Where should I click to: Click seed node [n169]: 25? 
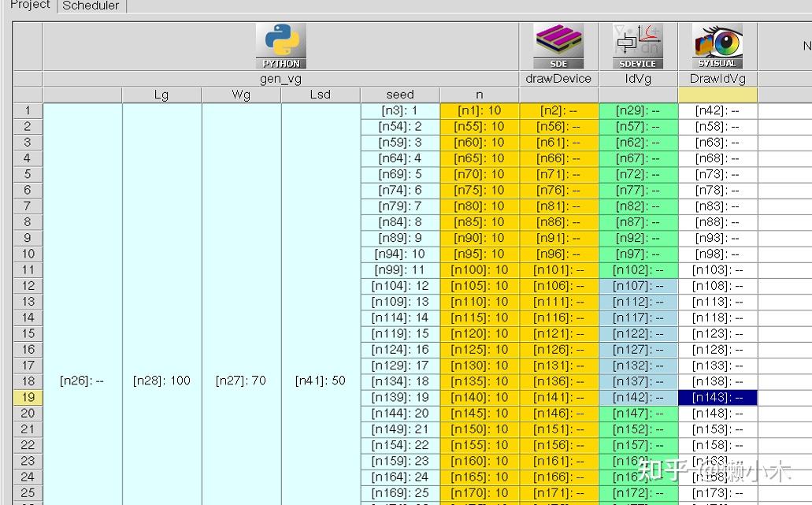click(400, 493)
